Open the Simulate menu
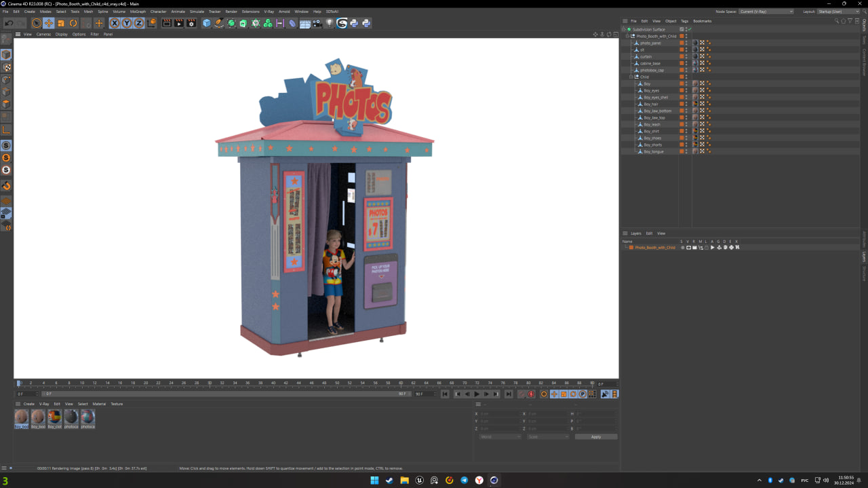 (197, 12)
